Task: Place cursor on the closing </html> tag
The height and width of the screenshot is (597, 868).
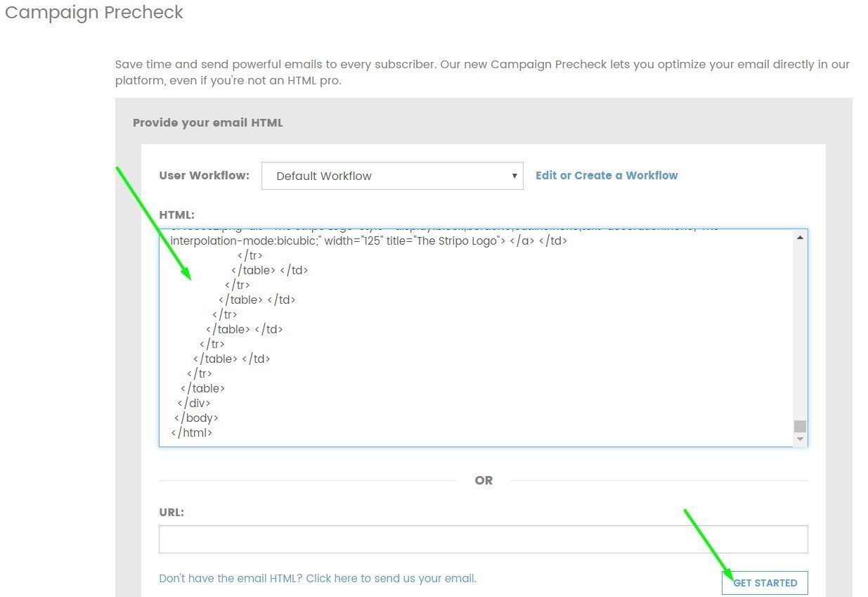Action: click(x=191, y=432)
